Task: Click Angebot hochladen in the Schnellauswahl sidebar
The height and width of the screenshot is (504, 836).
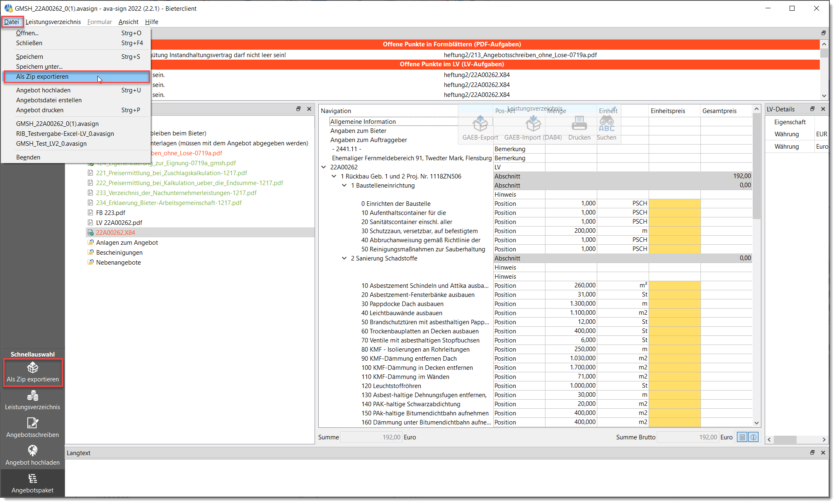Action: coord(33,456)
